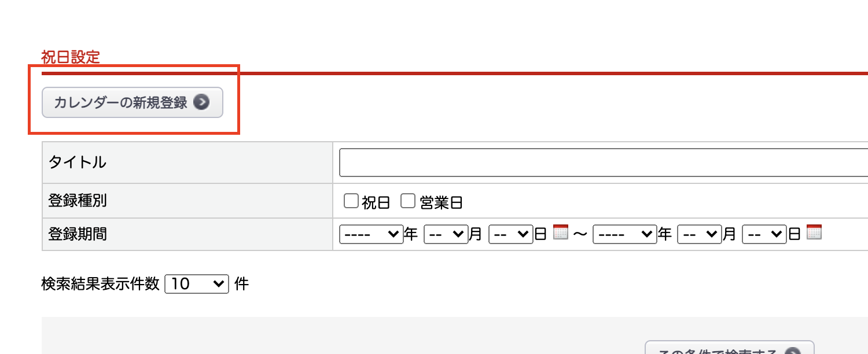Screen dimensions: 868x354
Task: Tick the 営業日 checkbox
Action: pyautogui.click(x=409, y=201)
